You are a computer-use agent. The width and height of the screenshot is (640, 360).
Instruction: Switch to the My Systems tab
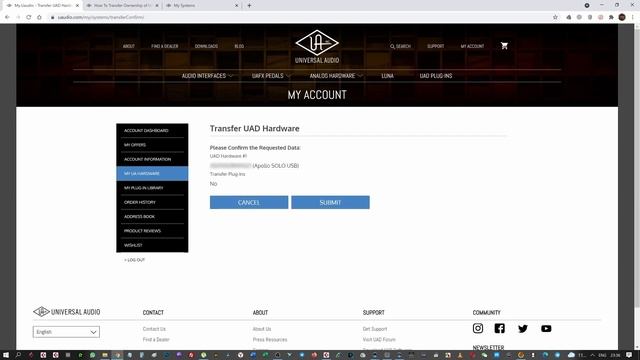tap(202, 6)
